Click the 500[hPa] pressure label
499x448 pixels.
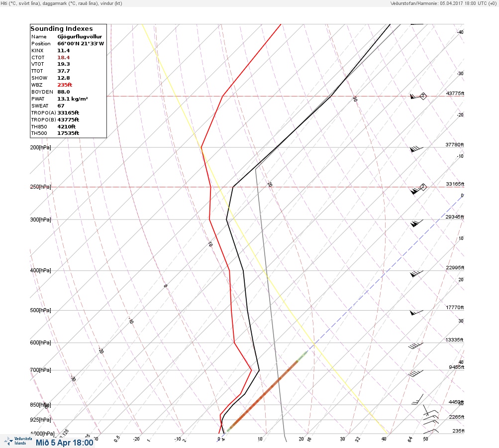[40, 310]
